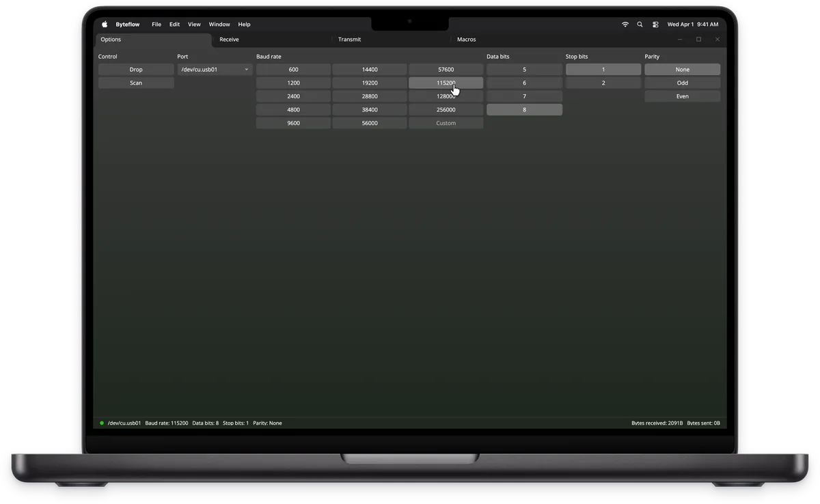The image size is (820, 504).
Task: Click the 'Port' section heading
Action: tap(182, 57)
